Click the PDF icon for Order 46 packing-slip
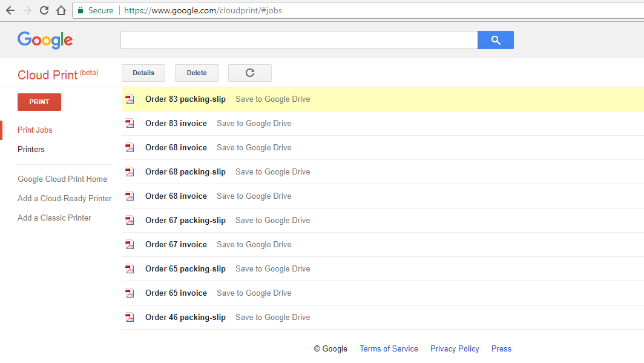This screenshot has height=363, width=644. pyautogui.click(x=130, y=318)
